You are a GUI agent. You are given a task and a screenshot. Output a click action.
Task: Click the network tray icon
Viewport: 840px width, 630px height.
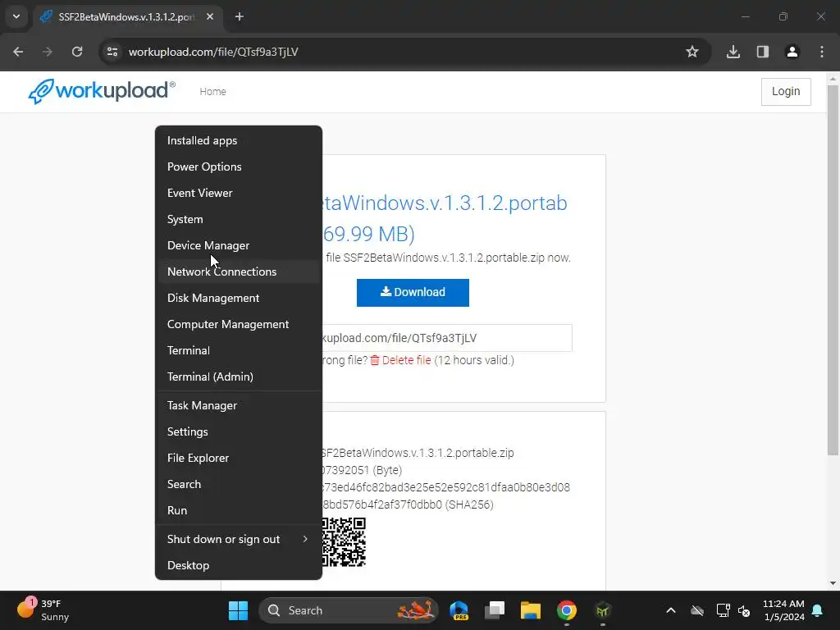point(723,610)
